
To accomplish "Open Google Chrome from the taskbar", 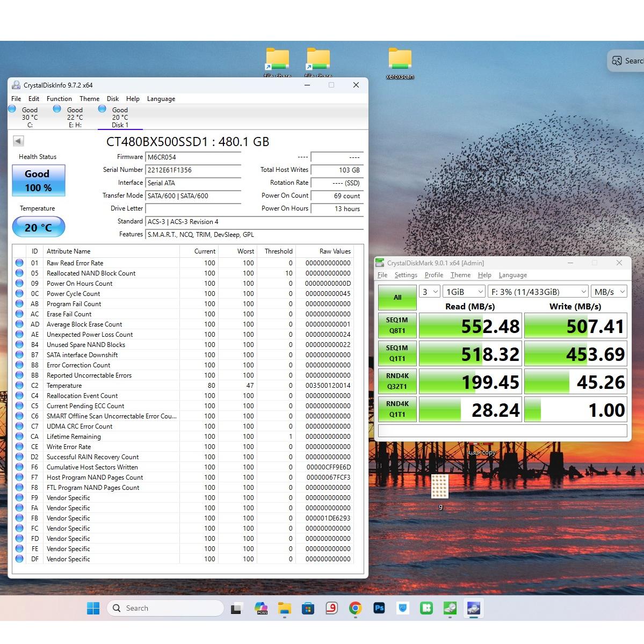I will (355, 608).
